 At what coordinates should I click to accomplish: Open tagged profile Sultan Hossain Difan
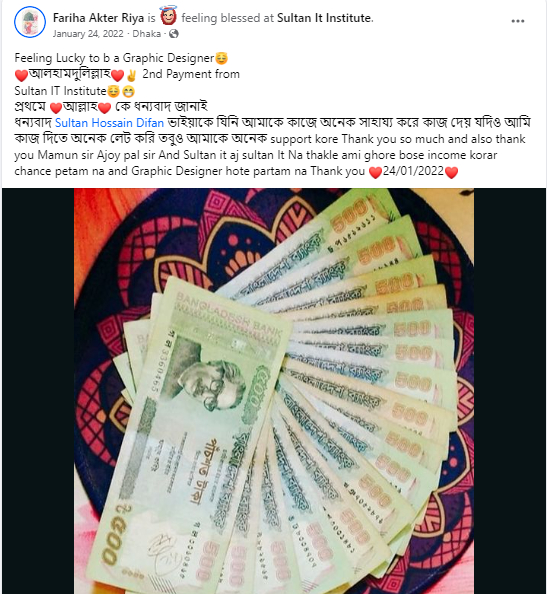(x=109, y=123)
